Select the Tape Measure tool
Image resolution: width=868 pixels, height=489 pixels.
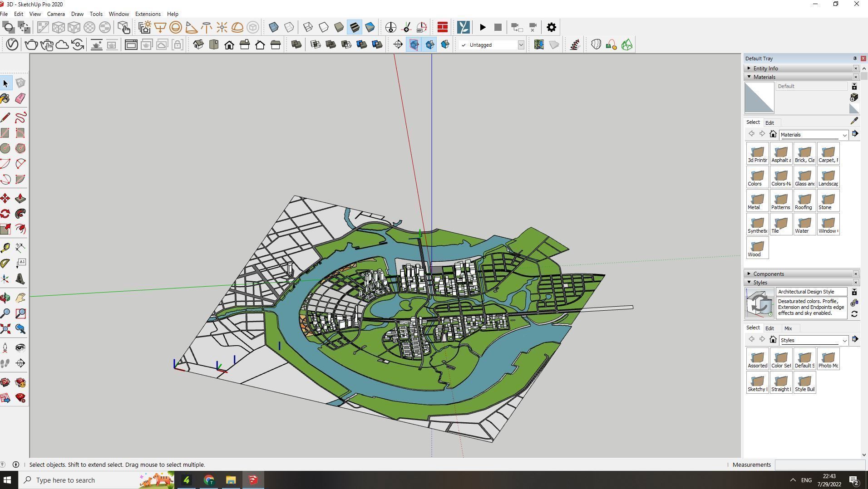point(5,248)
